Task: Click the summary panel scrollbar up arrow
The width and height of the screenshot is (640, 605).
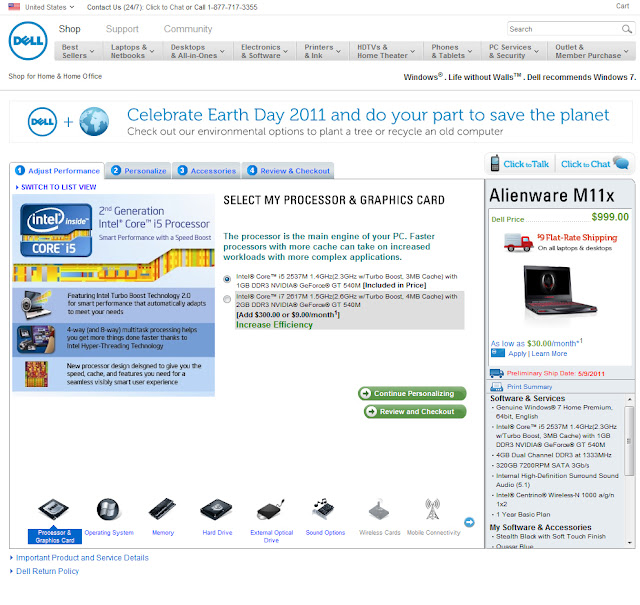Action: coord(630,399)
